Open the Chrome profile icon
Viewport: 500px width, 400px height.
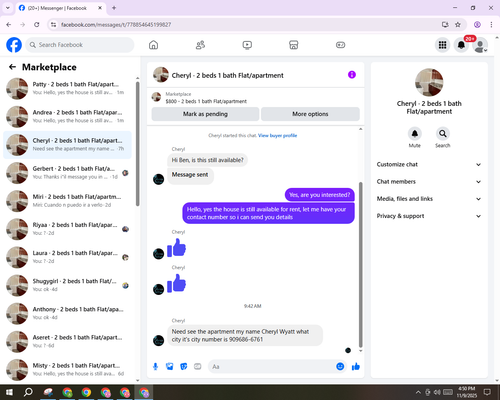coord(477,25)
